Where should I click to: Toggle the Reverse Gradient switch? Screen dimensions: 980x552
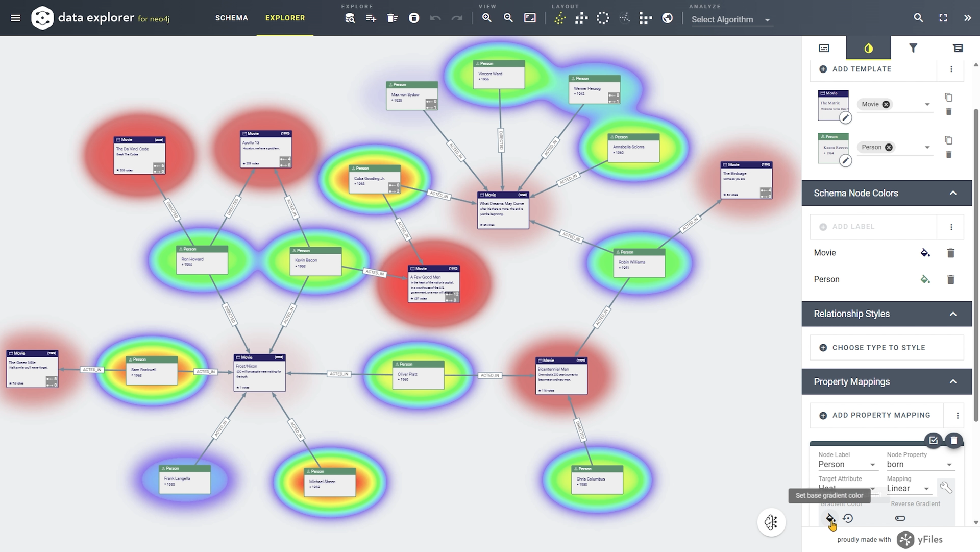tap(900, 518)
